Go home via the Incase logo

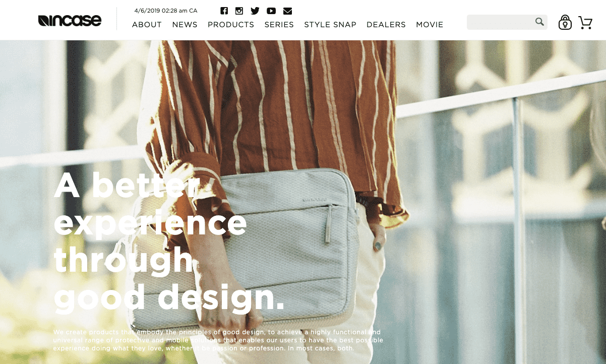(x=70, y=20)
